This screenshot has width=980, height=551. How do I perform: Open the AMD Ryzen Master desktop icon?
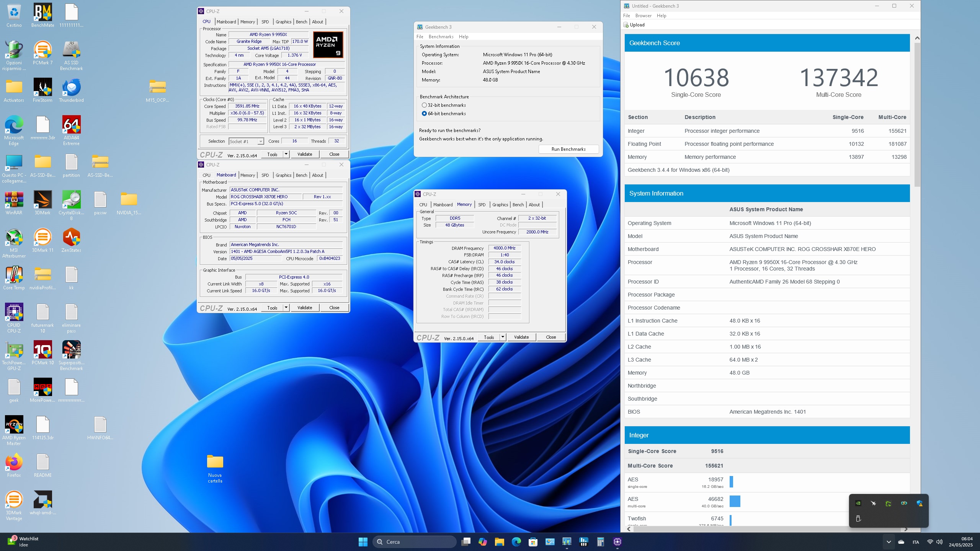point(14,431)
